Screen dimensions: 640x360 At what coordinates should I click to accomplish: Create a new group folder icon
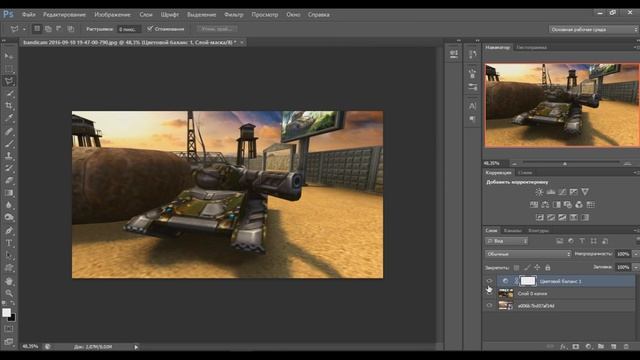[x=601, y=347]
